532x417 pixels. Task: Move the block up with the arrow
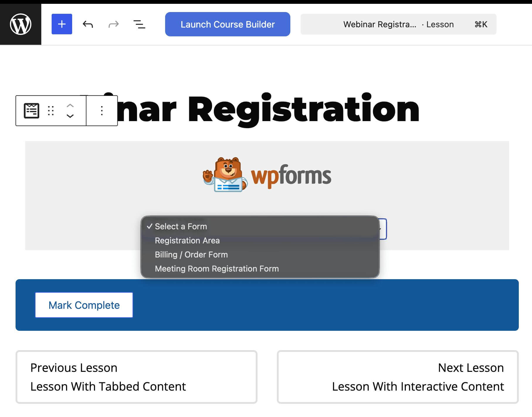70,106
